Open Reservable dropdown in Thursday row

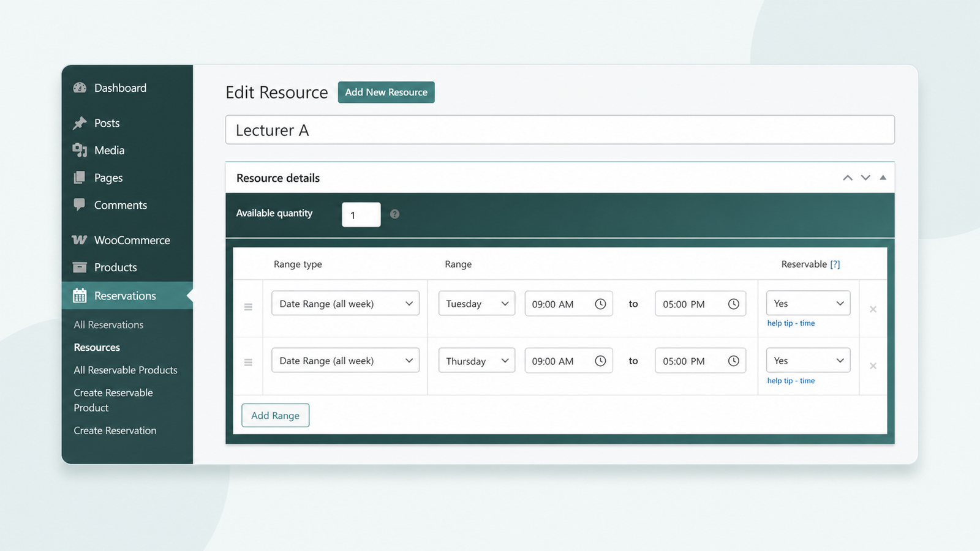pyautogui.click(x=809, y=360)
